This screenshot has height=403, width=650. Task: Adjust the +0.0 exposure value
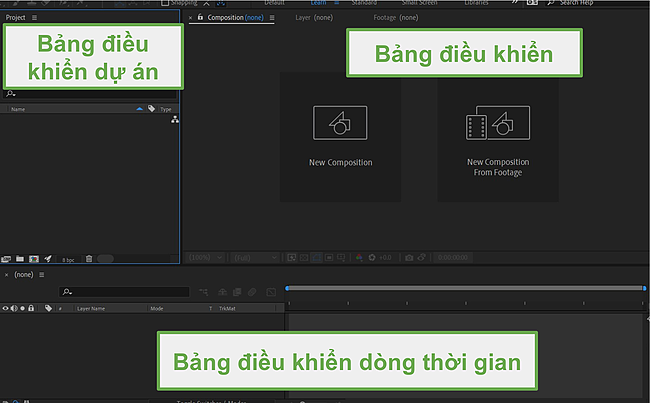pos(385,257)
